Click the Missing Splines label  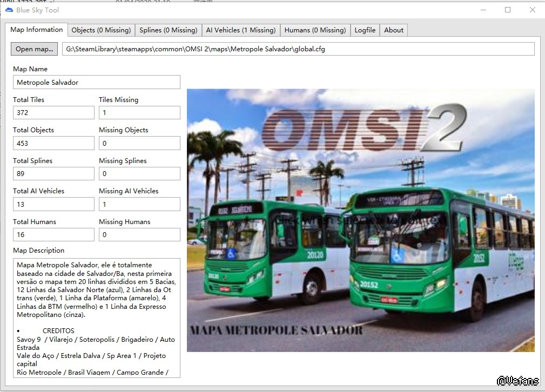click(123, 160)
